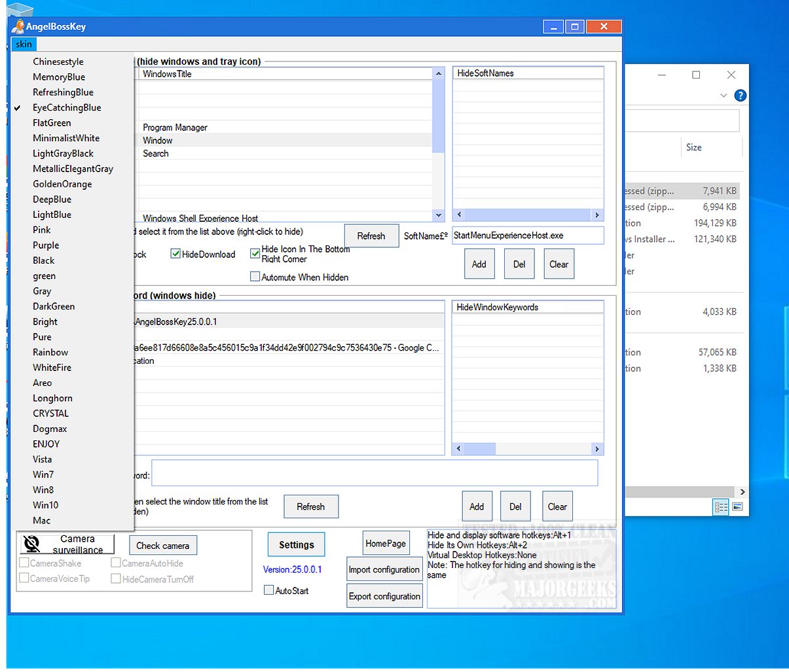Click right arrow of HideWindowKeywords scrollbar
789x672 pixels.
pos(596,449)
